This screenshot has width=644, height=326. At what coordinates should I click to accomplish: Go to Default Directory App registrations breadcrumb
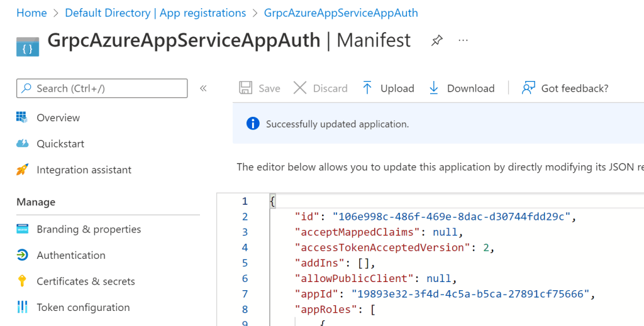155,13
